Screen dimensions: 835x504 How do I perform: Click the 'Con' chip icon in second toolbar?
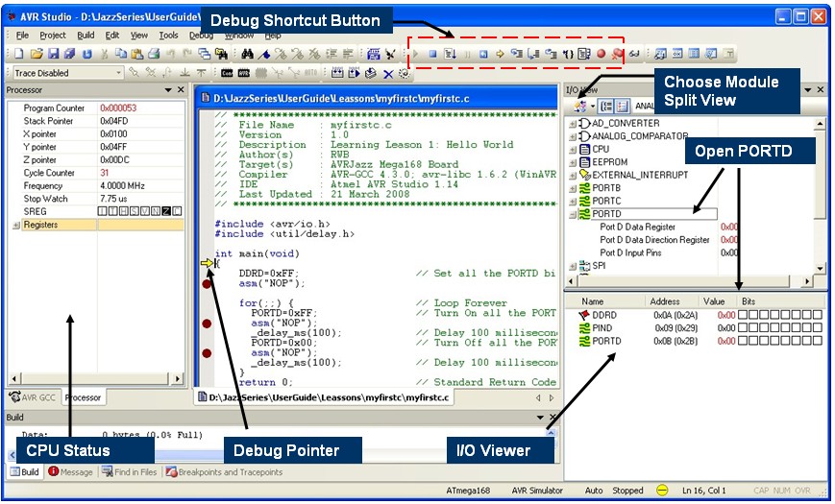coord(227,74)
